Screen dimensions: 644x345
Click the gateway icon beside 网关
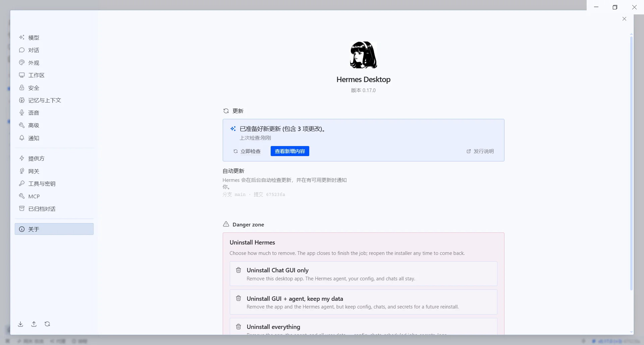click(x=22, y=171)
